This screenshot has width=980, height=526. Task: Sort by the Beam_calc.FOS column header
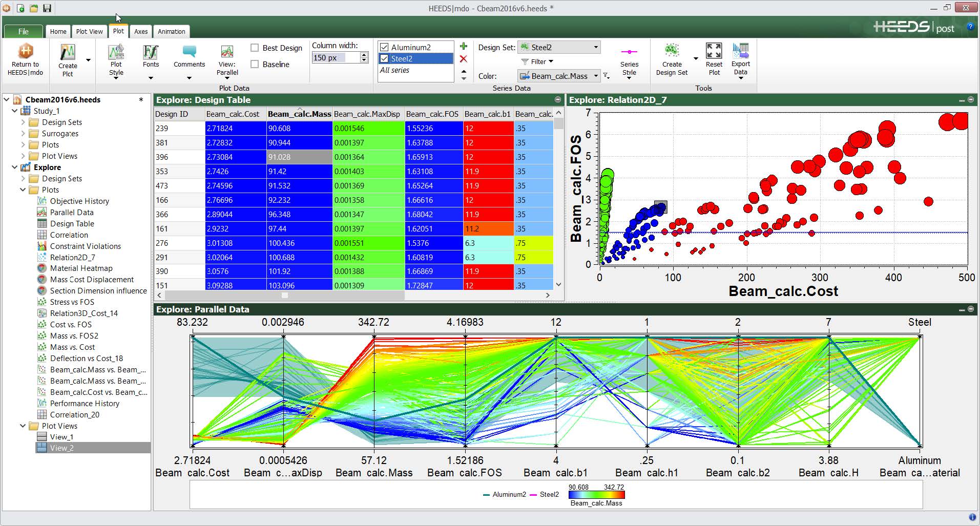[433, 114]
